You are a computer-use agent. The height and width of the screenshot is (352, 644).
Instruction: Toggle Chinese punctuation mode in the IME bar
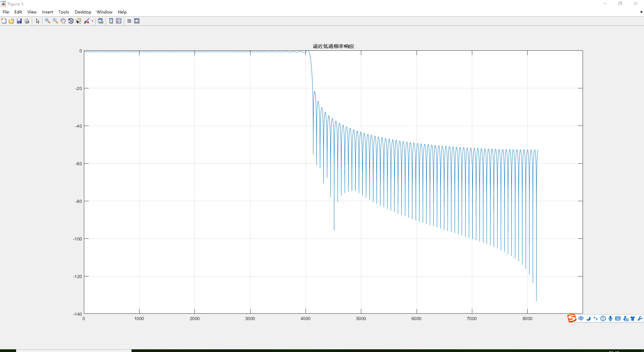tap(596, 318)
